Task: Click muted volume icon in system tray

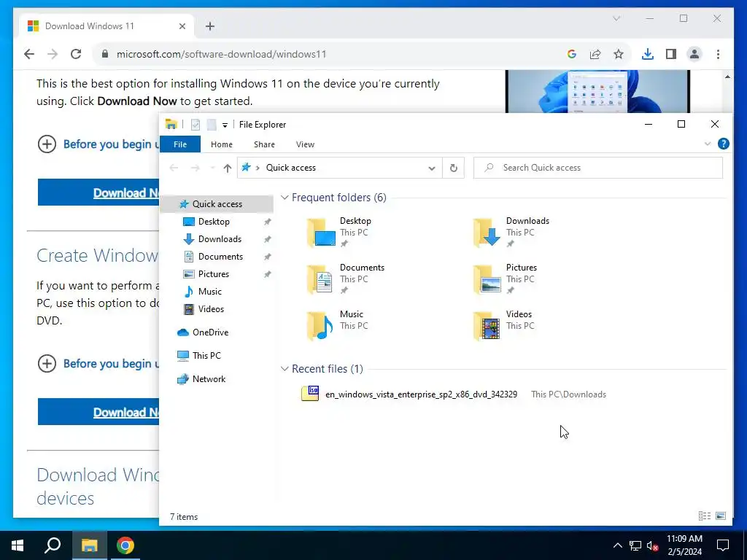Action: pyautogui.click(x=653, y=545)
